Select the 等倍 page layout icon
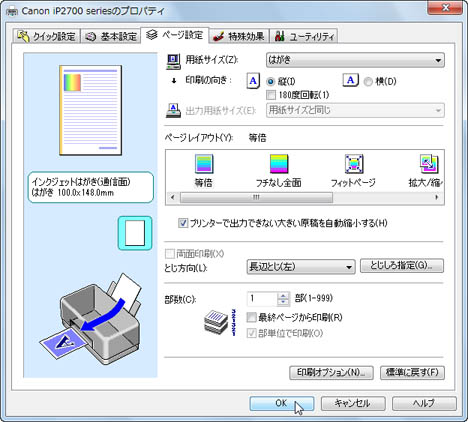 tap(204, 164)
